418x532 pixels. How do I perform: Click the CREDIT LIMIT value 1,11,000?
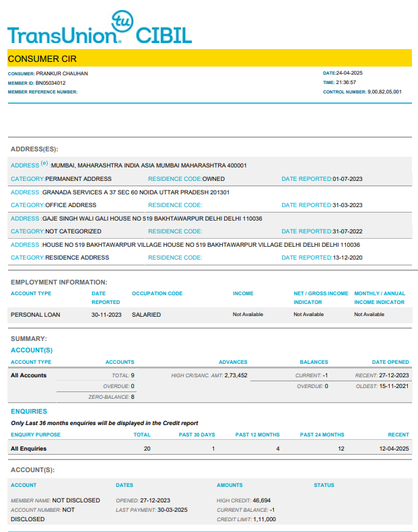click(265, 519)
